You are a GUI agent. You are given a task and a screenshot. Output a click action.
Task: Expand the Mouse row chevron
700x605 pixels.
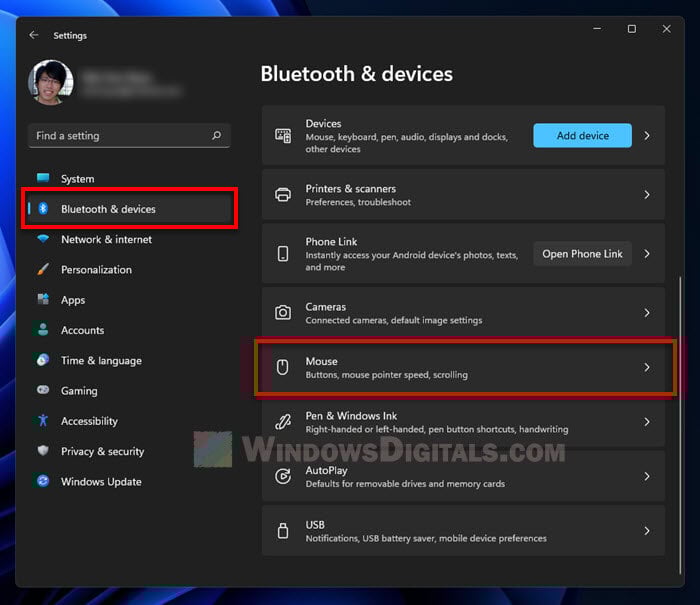[x=647, y=367]
